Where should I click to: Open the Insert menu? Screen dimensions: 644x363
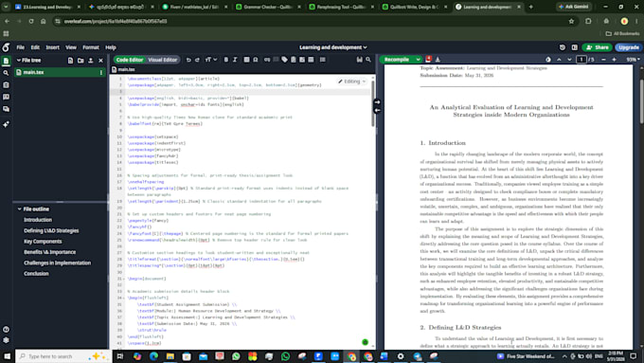tap(53, 47)
